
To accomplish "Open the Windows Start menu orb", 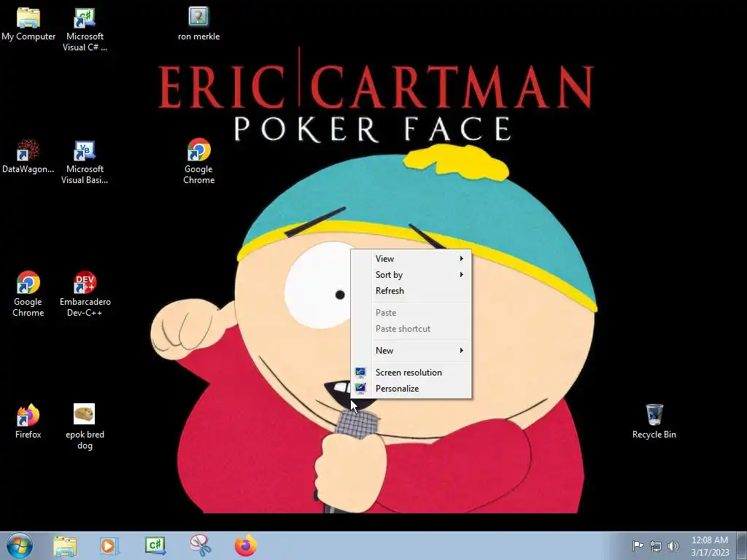I will point(20,545).
